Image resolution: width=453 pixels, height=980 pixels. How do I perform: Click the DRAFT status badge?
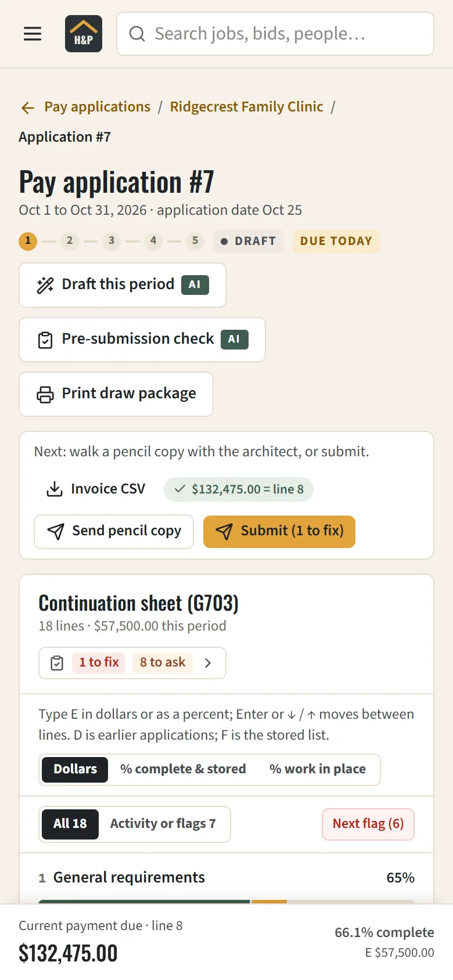[249, 241]
